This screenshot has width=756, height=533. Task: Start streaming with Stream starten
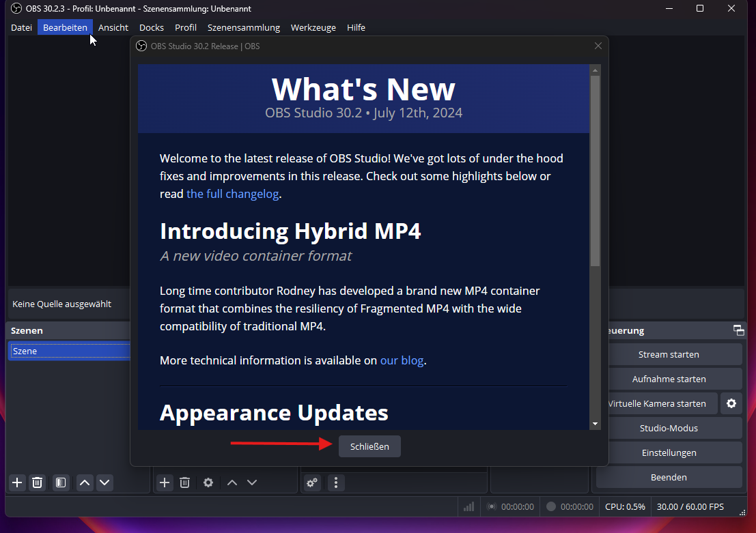coord(669,354)
